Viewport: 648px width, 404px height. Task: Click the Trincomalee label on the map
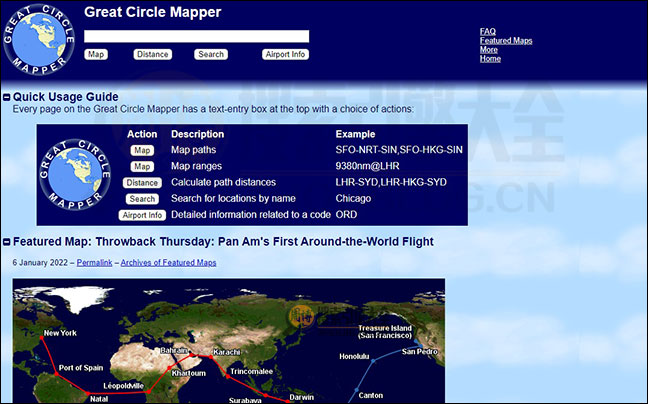coord(251,371)
